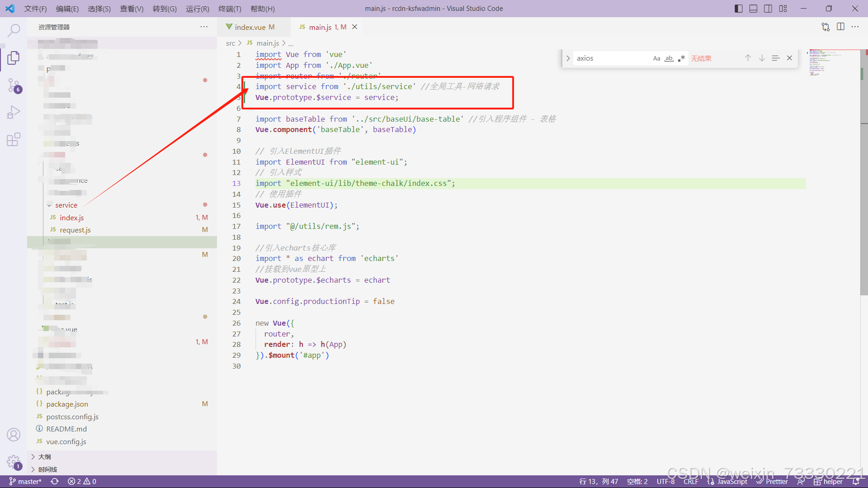The width and height of the screenshot is (868, 488).
Task: Expand the find widget to show replace
Action: tap(568, 58)
